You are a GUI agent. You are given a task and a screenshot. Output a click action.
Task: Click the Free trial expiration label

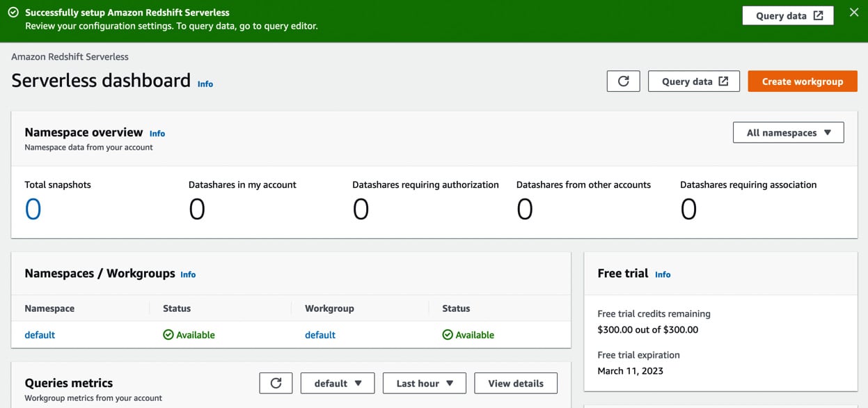(x=639, y=355)
